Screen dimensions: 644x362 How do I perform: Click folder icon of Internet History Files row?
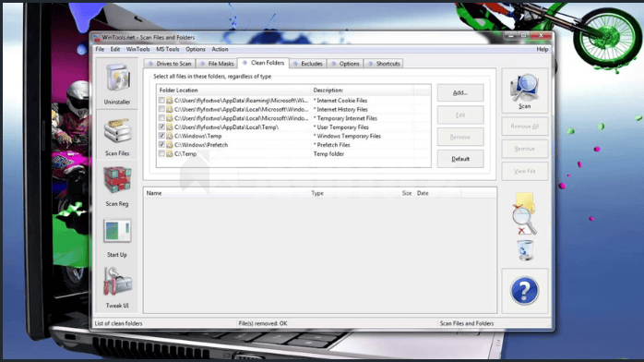[170, 109]
